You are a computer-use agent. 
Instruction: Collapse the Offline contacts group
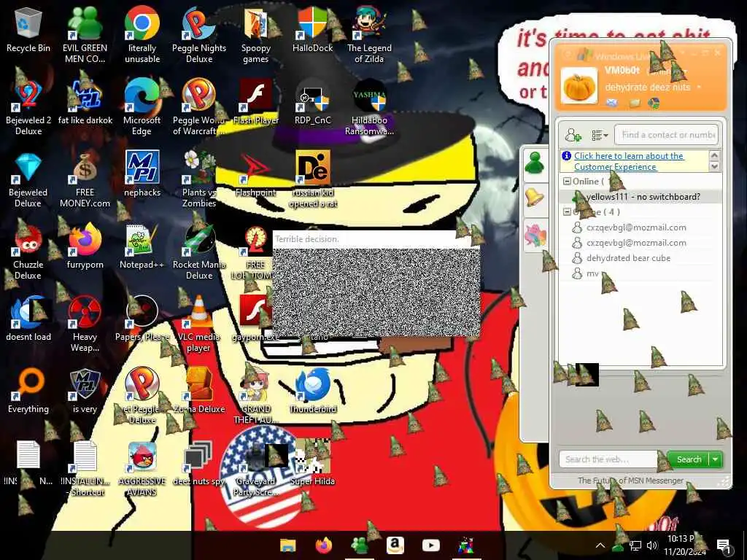(x=567, y=212)
